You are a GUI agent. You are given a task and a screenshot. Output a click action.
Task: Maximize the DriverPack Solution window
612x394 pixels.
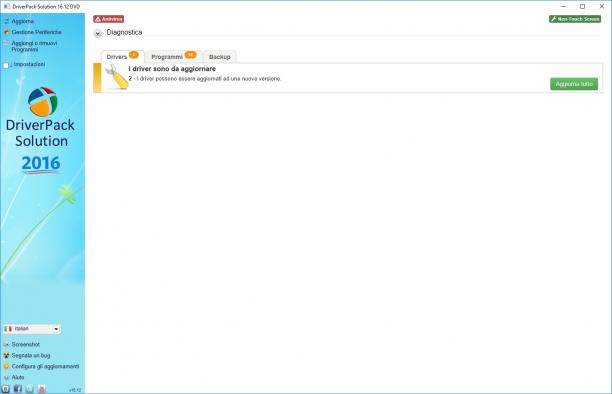pyautogui.click(x=582, y=7)
